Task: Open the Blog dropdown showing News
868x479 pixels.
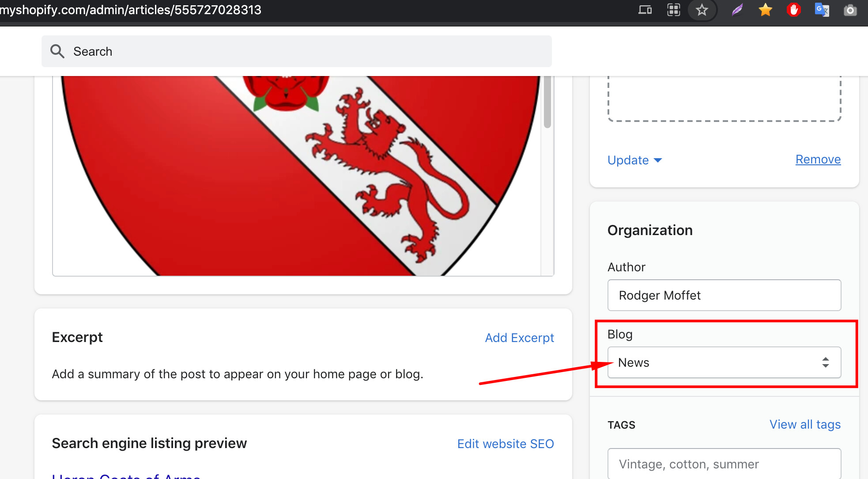Action: tap(715, 362)
